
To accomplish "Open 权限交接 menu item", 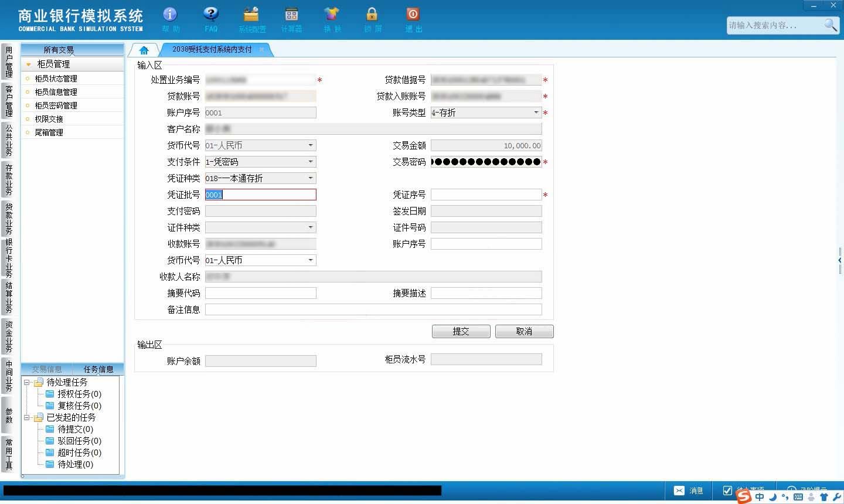I will click(x=72, y=119).
